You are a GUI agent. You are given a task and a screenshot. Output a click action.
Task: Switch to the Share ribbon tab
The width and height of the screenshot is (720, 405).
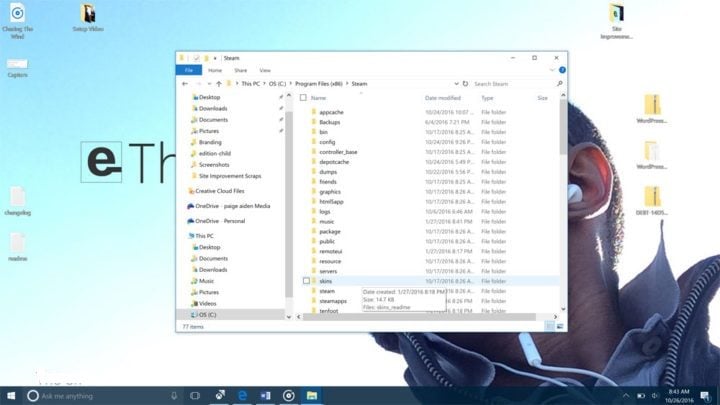[240, 70]
